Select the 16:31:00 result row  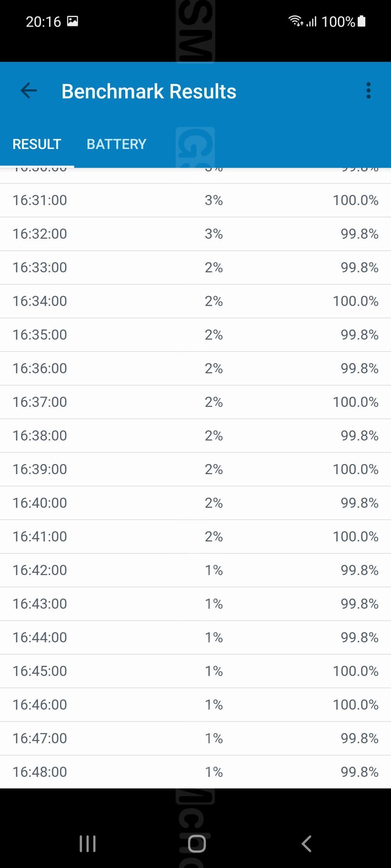(195, 200)
